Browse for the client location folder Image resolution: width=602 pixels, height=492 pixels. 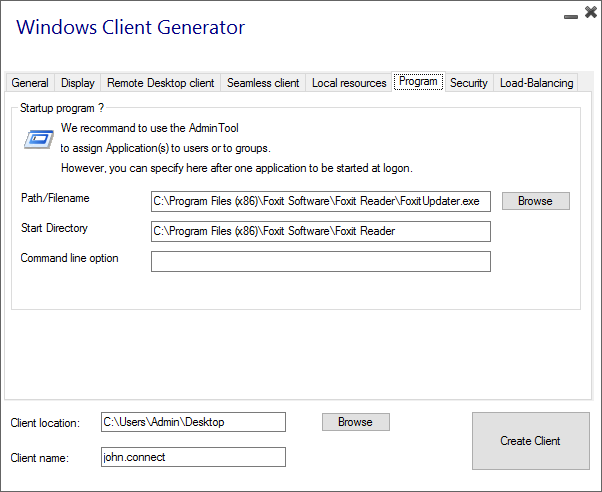355,422
